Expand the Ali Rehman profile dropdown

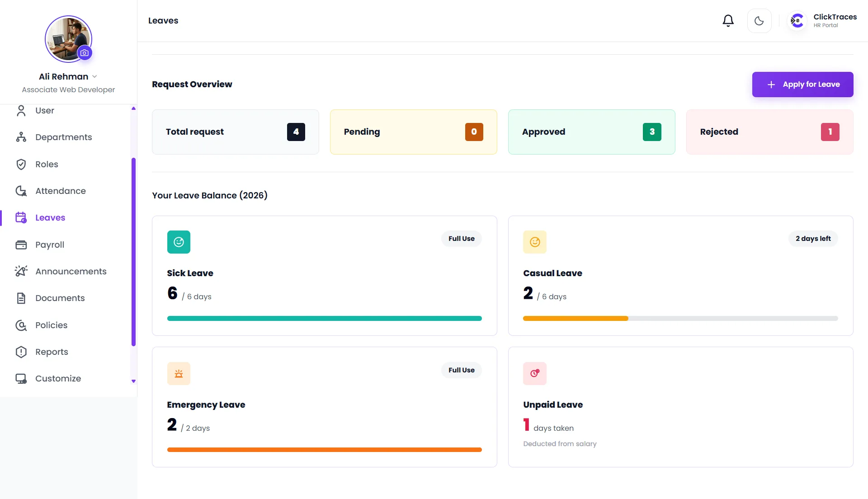click(x=94, y=76)
